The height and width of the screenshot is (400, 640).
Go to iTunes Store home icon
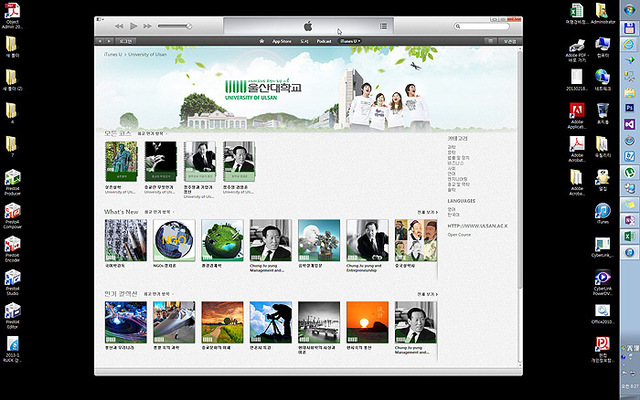pyautogui.click(x=262, y=41)
